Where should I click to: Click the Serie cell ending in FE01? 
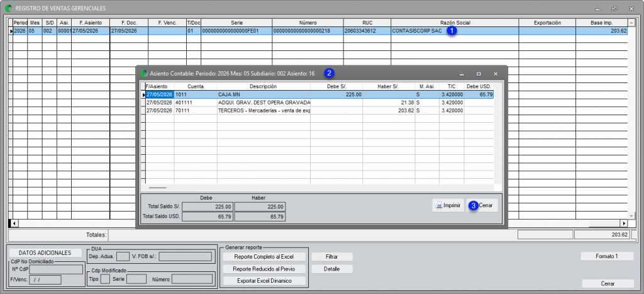pyautogui.click(x=236, y=31)
